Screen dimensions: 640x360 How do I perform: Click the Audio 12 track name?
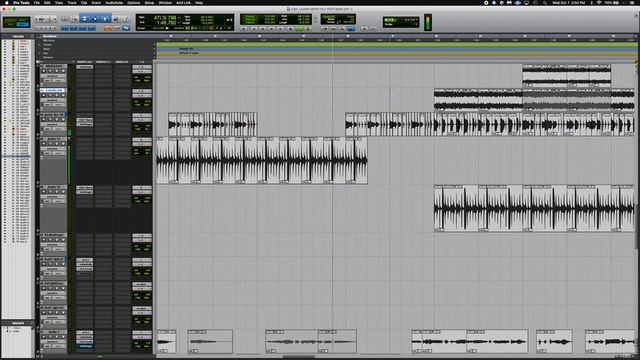[54, 187]
